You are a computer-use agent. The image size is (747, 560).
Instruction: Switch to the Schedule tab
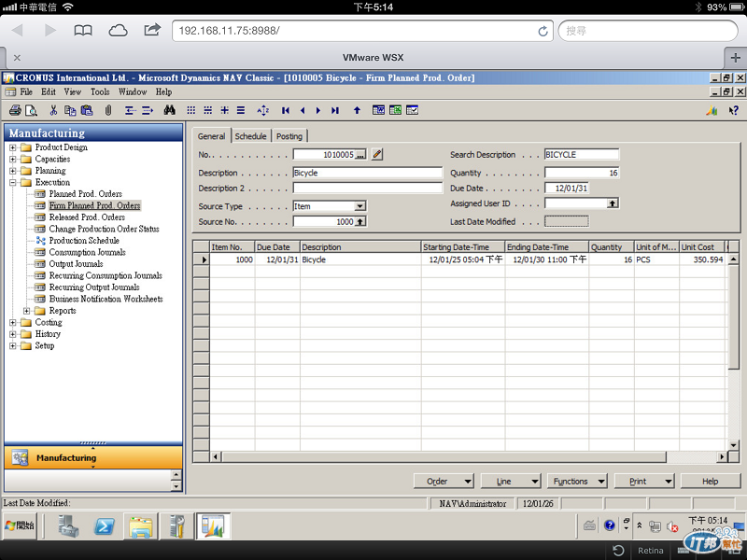[250, 136]
